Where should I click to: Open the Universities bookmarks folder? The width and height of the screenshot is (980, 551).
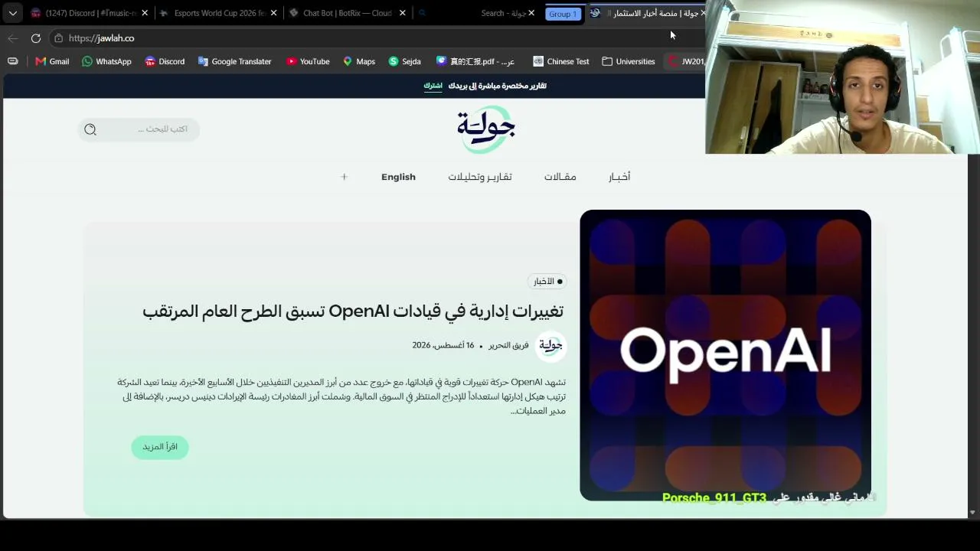pyautogui.click(x=629, y=61)
